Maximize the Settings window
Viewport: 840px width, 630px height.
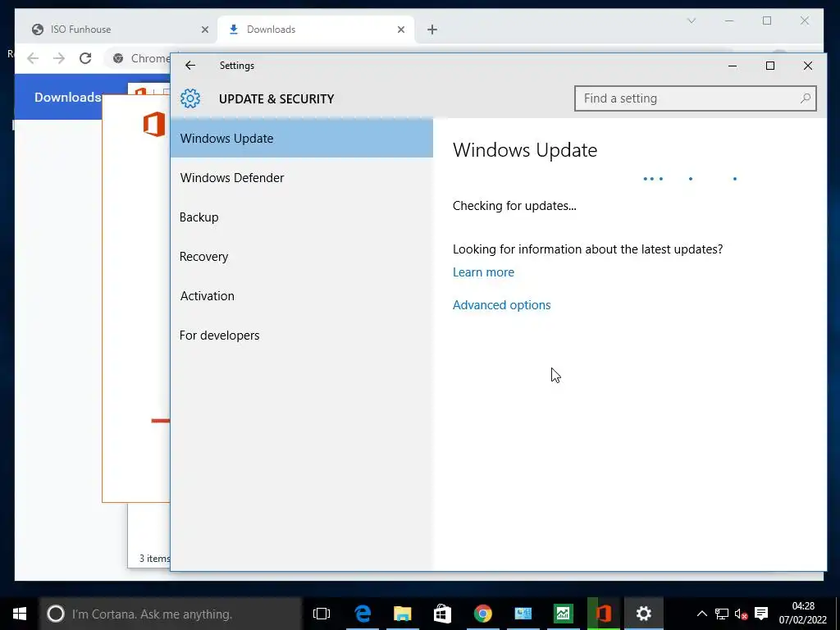pyautogui.click(x=769, y=66)
